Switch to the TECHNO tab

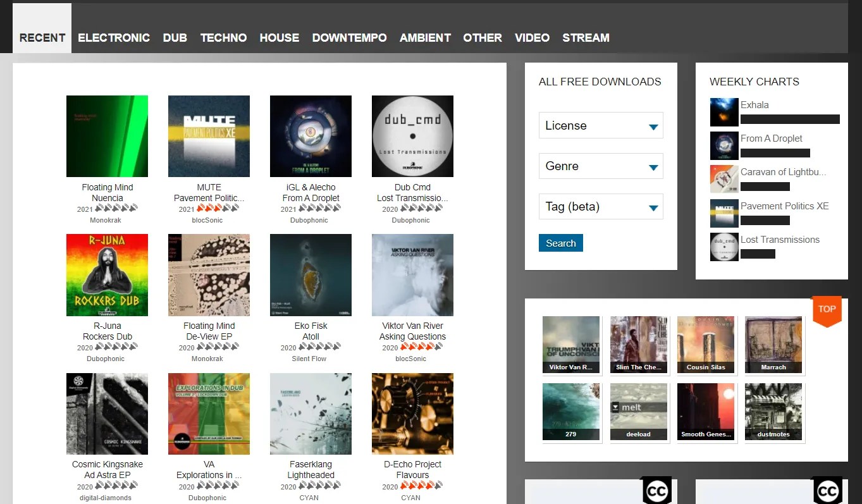223,37
